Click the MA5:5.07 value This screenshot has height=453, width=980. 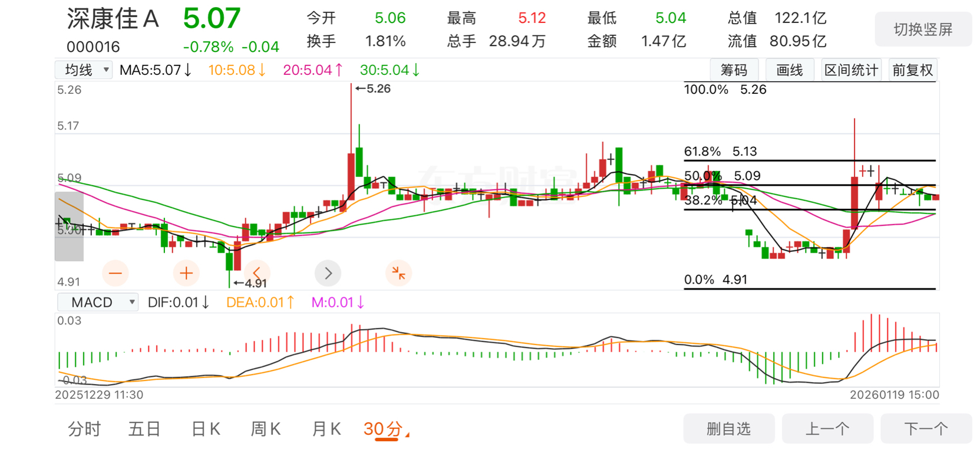(x=156, y=70)
